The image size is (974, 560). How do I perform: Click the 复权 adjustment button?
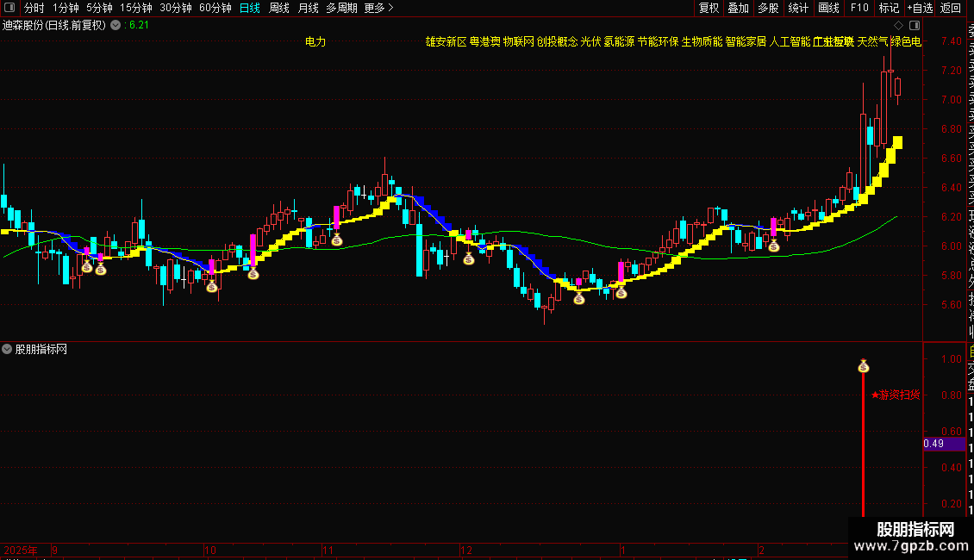[709, 8]
